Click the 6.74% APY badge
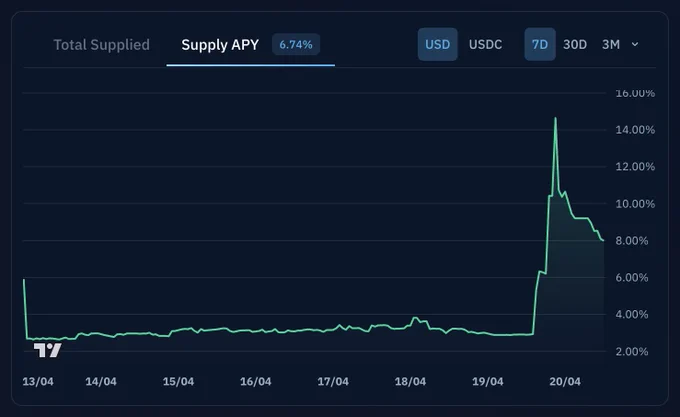The width and height of the screenshot is (680, 417). [296, 45]
